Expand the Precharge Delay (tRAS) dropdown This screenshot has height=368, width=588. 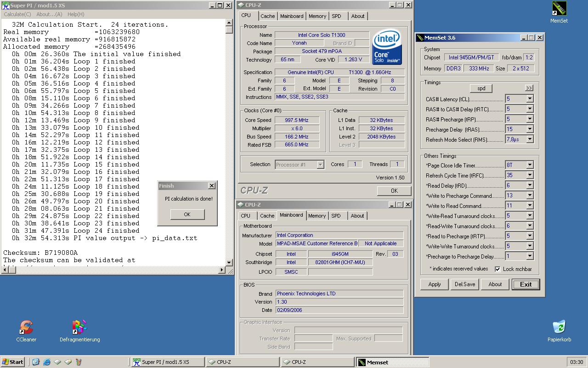530,129
